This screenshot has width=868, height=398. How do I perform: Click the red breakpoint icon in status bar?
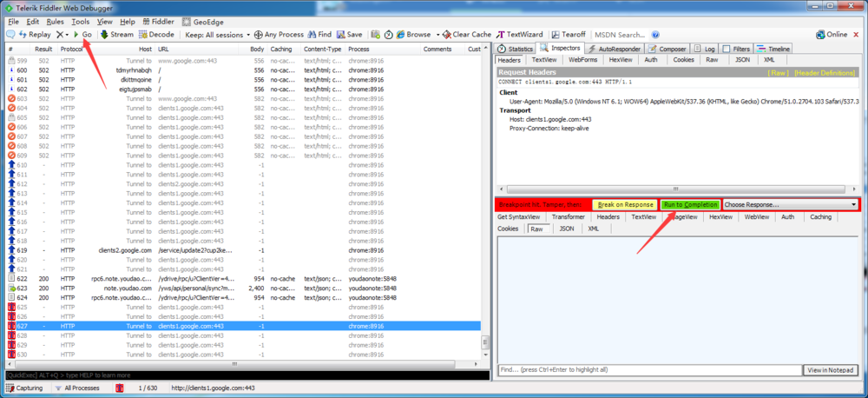120,388
